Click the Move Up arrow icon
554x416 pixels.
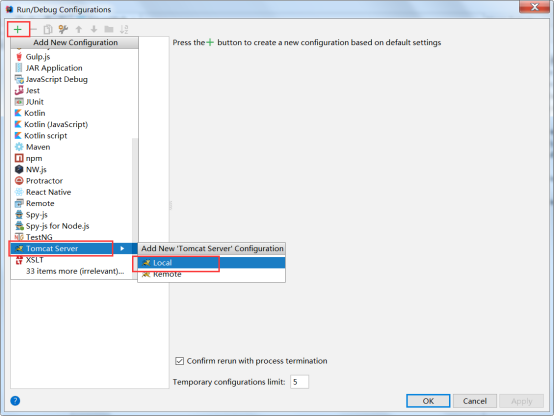[x=79, y=29]
